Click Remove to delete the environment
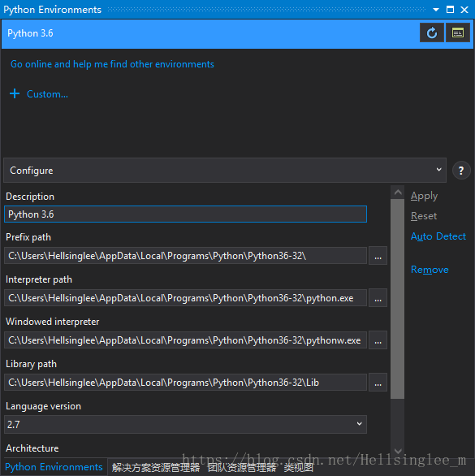The height and width of the screenshot is (476, 475). 430,270
